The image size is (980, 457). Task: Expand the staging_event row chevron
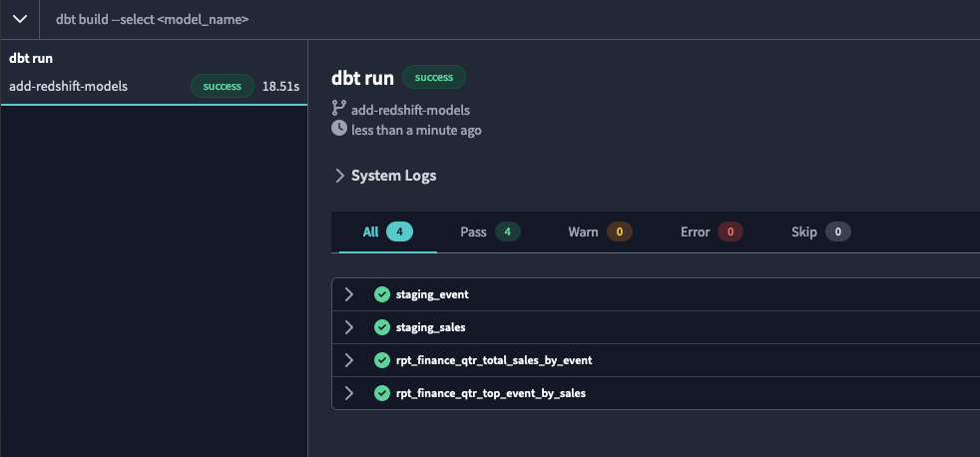[x=349, y=294]
